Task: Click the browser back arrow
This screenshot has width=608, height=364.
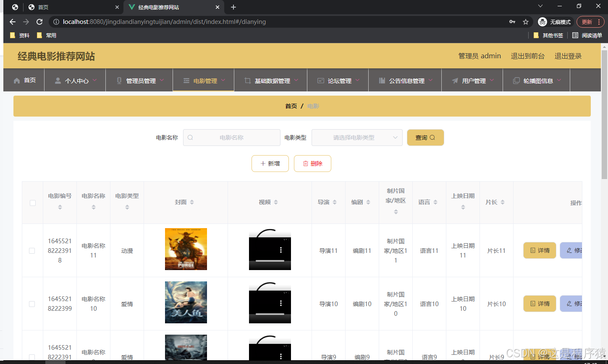Action: (13, 22)
